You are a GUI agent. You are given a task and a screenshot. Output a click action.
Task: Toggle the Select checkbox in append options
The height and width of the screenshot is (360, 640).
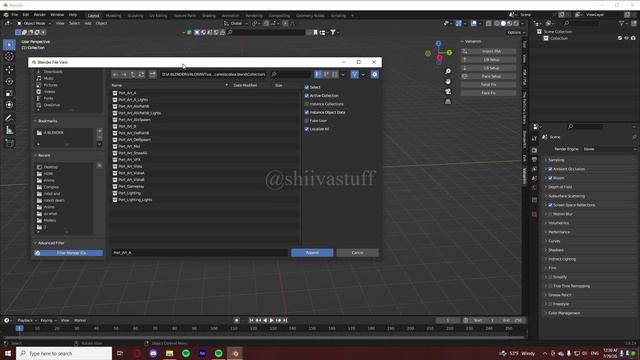(307, 87)
